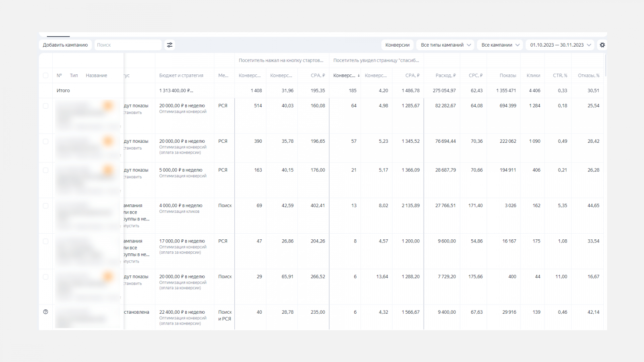Click the orange status icon in third campaign row

click(108, 170)
